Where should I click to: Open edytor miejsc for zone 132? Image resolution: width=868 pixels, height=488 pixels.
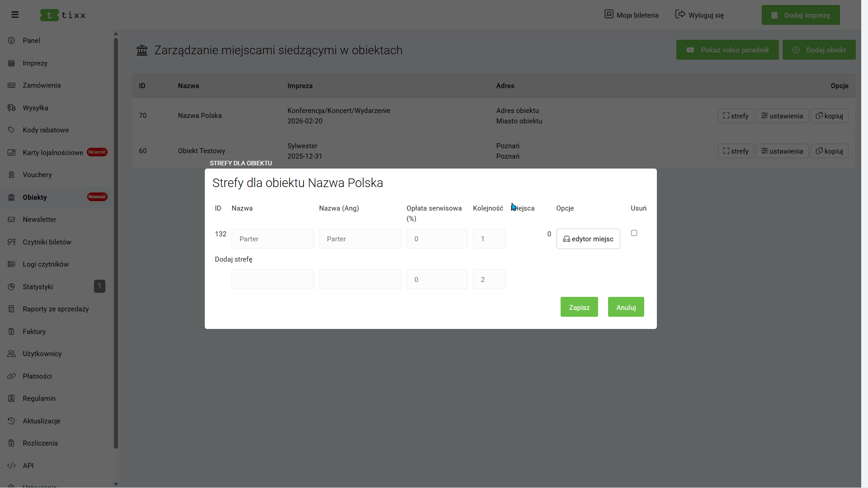click(x=588, y=239)
